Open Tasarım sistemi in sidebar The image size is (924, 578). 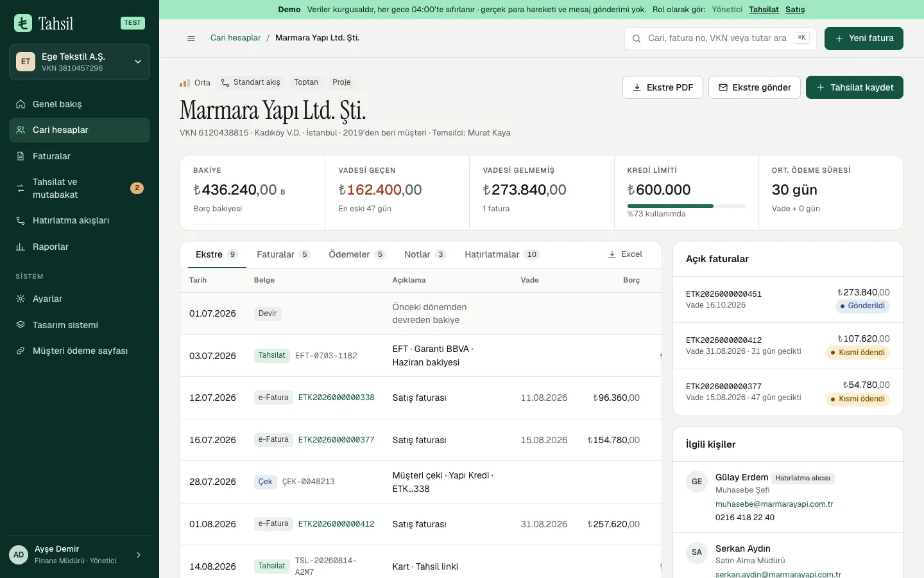[x=80, y=325]
